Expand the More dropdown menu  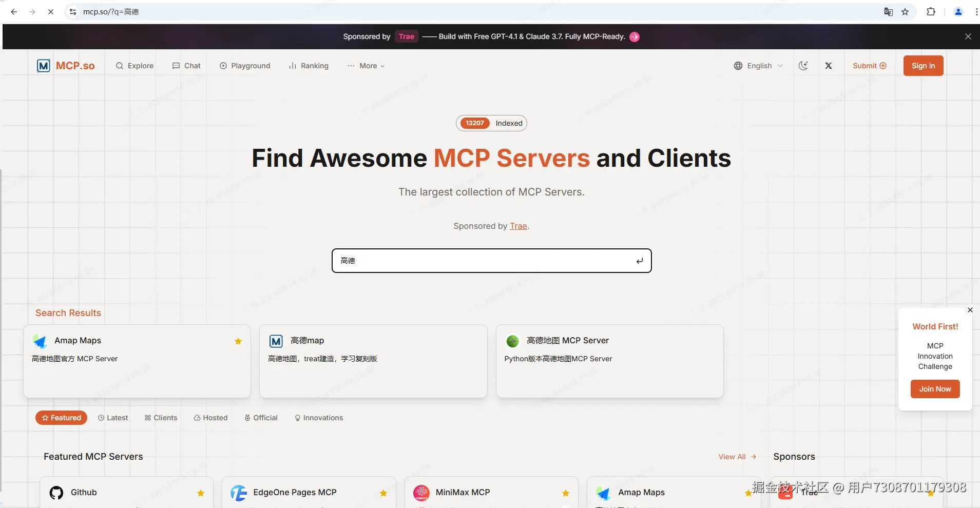(x=366, y=66)
